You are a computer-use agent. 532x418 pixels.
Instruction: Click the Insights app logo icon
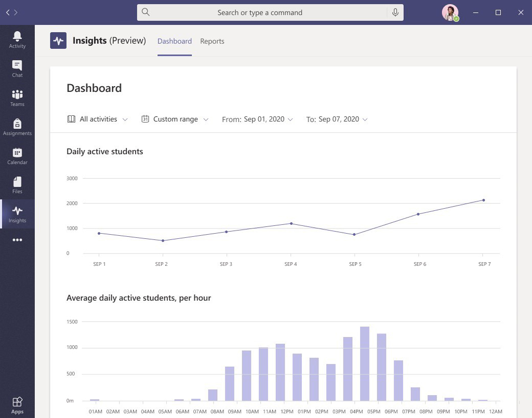(x=58, y=40)
